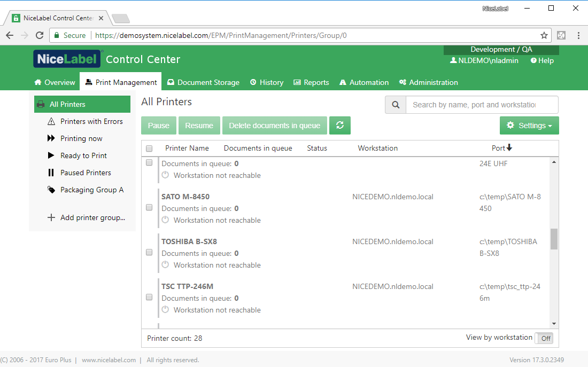Image resolution: width=588 pixels, height=367 pixels.
Task: Open a new browser tab
Action: click(121, 18)
